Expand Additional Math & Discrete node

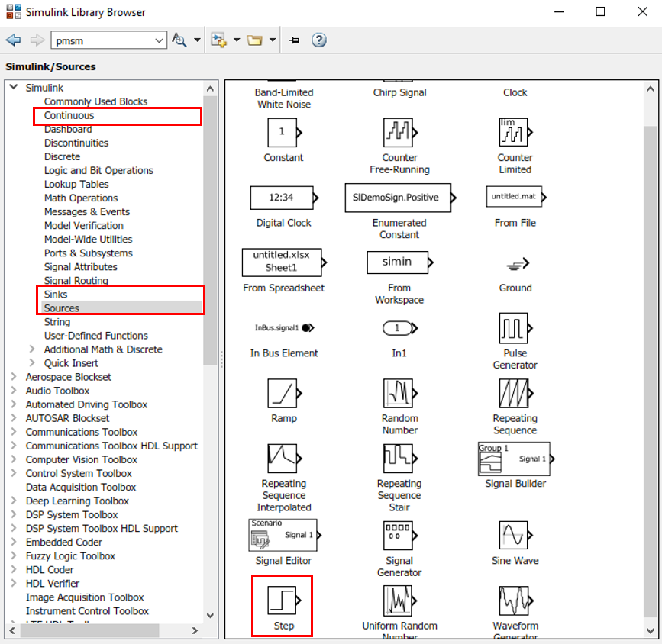pos(31,349)
